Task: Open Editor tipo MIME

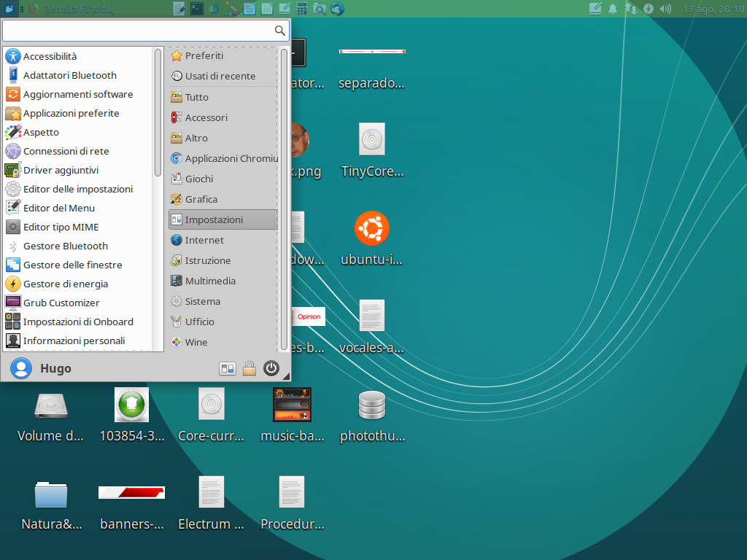Action: click(77, 227)
